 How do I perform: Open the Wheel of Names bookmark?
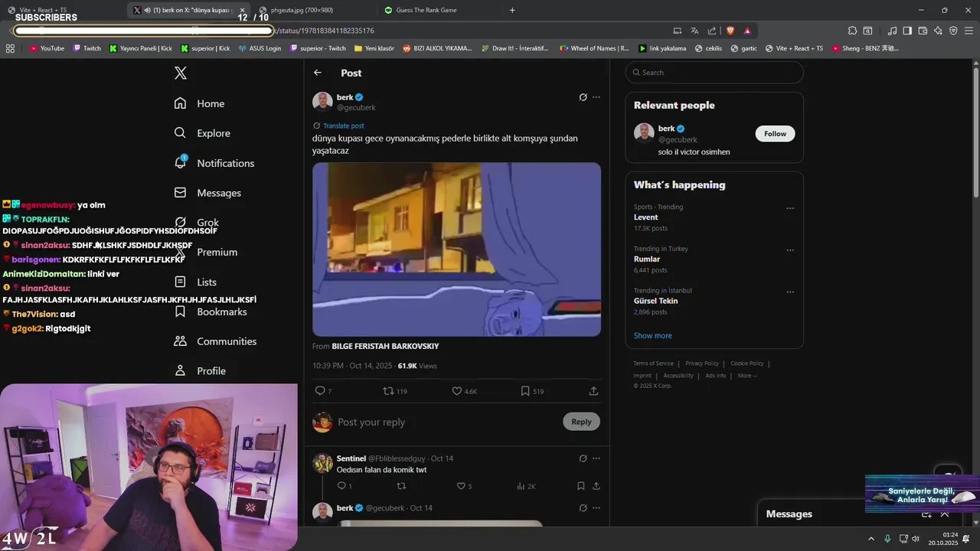[594, 48]
